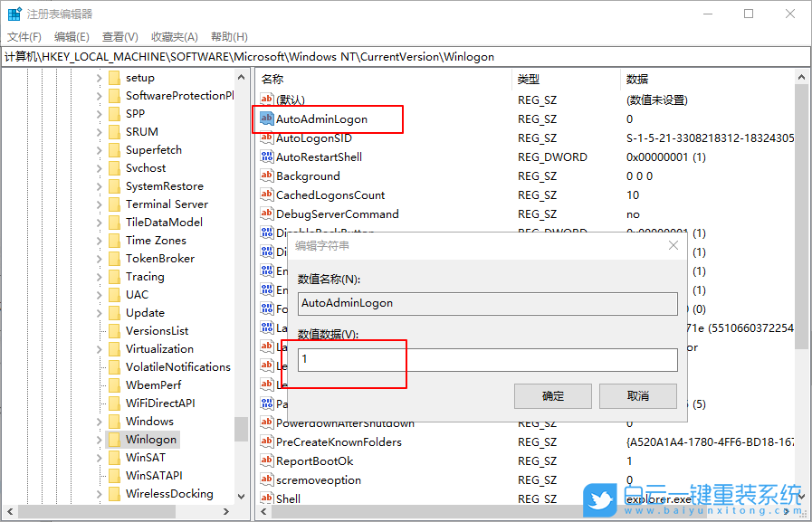The image size is (812, 522).
Task: Click the ab string icon beside AutoAdminLogon
Action: (267, 119)
